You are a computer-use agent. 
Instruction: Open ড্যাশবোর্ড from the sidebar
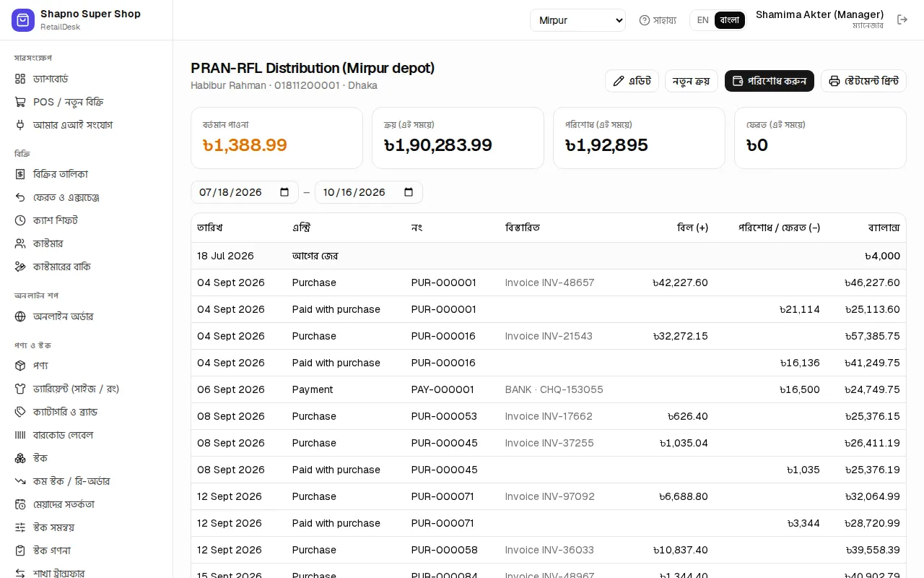[x=51, y=79]
